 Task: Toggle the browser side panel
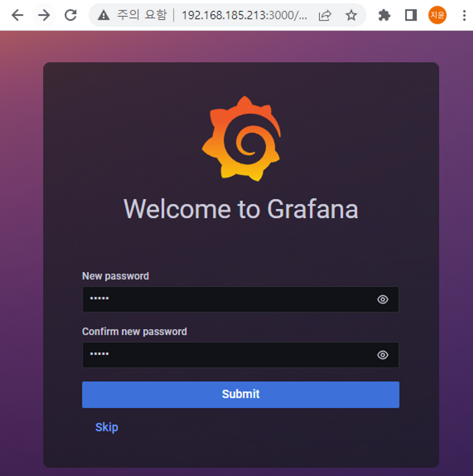coord(411,15)
